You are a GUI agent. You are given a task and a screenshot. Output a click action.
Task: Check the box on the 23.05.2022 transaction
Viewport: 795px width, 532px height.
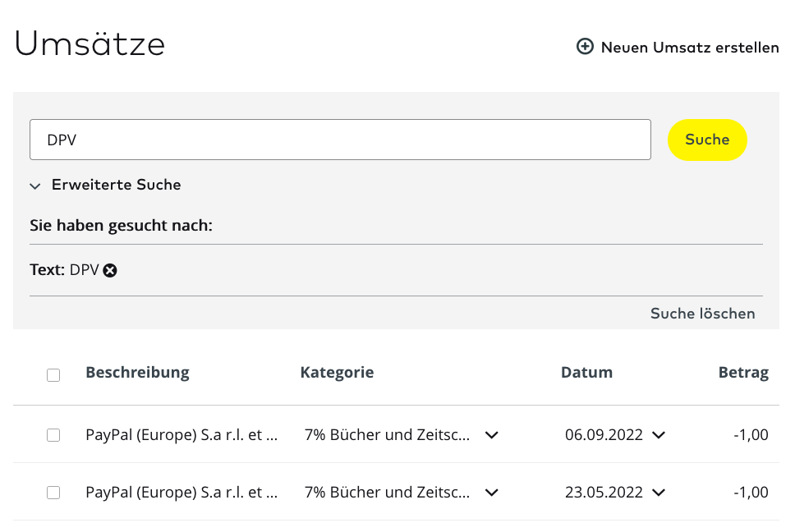(53, 493)
